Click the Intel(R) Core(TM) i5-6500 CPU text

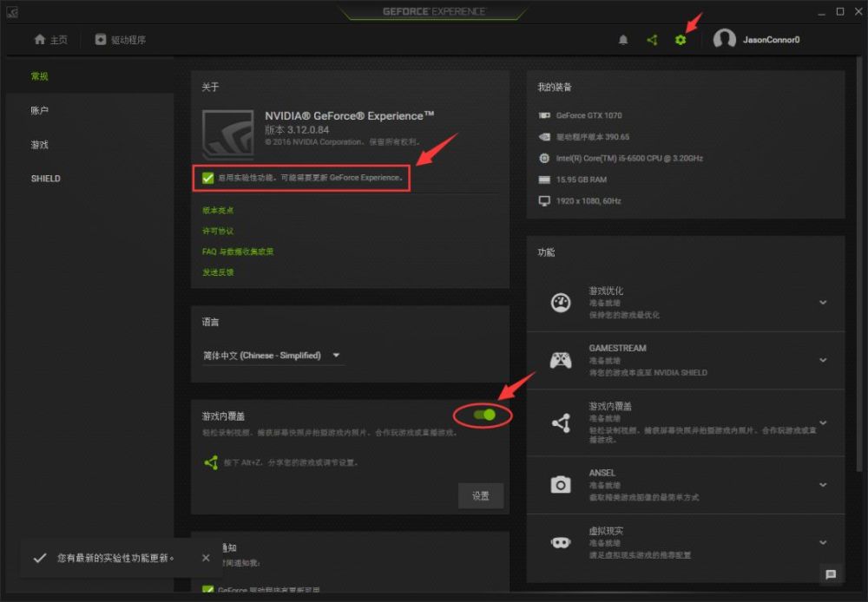click(x=628, y=158)
